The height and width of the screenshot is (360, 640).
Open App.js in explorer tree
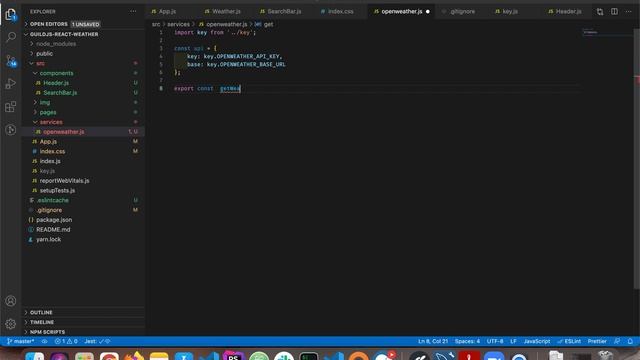click(83, 142)
